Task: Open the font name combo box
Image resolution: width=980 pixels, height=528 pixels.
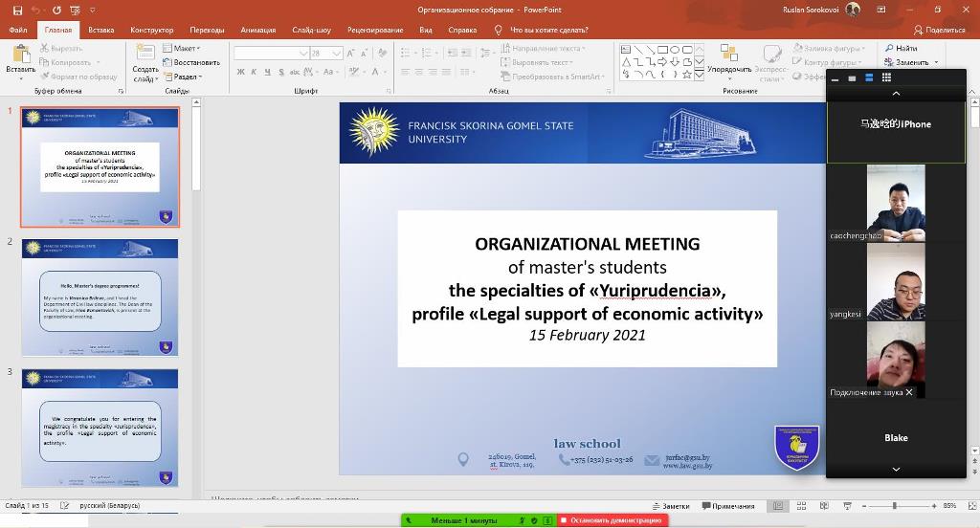Action: coord(272,54)
